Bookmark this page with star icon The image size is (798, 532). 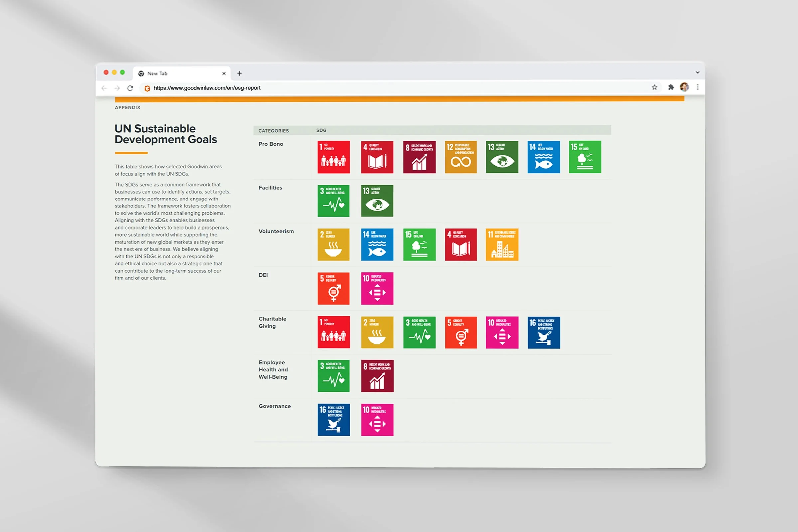(x=654, y=87)
